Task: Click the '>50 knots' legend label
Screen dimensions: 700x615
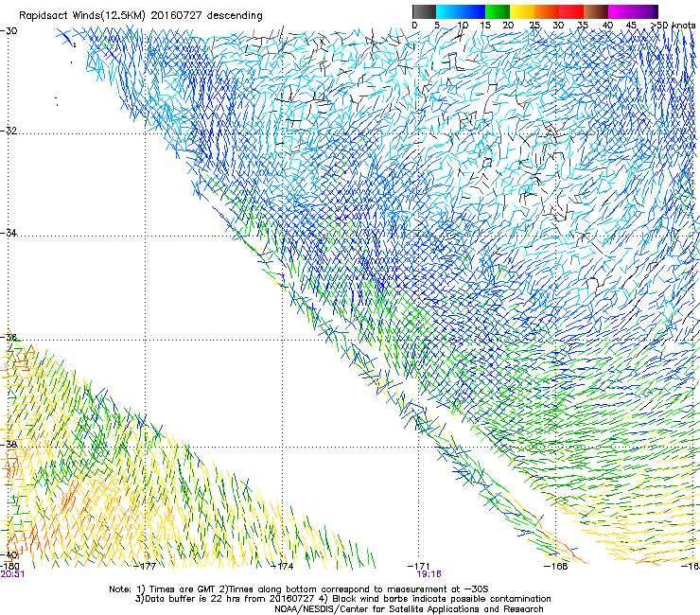Action: (x=673, y=26)
